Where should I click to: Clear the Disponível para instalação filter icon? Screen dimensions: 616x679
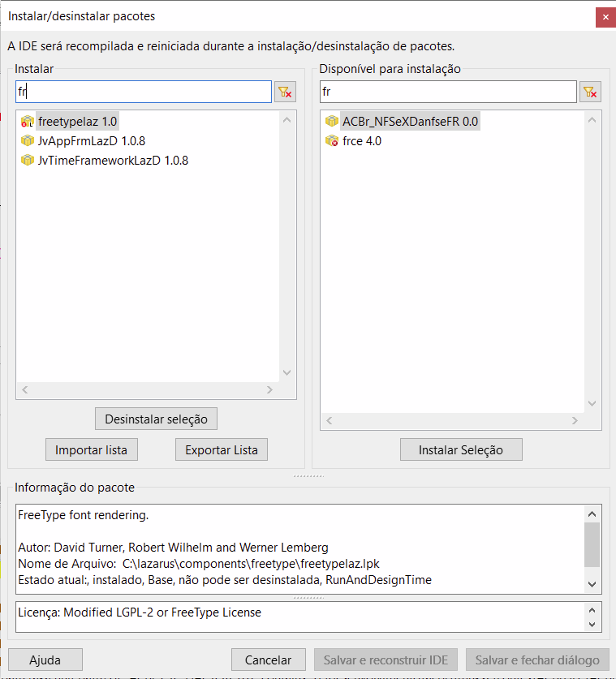[x=590, y=92]
